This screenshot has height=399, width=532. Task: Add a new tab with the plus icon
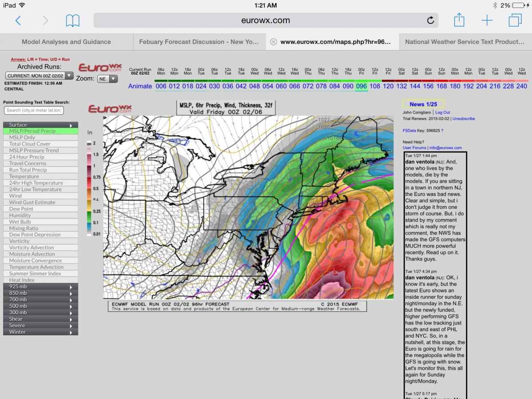[x=487, y=20]
